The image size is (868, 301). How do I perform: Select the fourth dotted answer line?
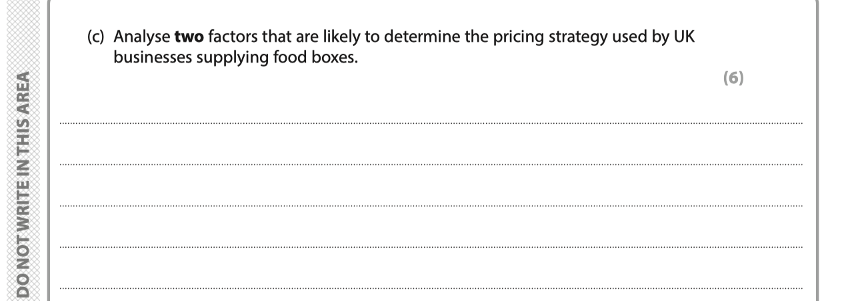tap(431, 247)
